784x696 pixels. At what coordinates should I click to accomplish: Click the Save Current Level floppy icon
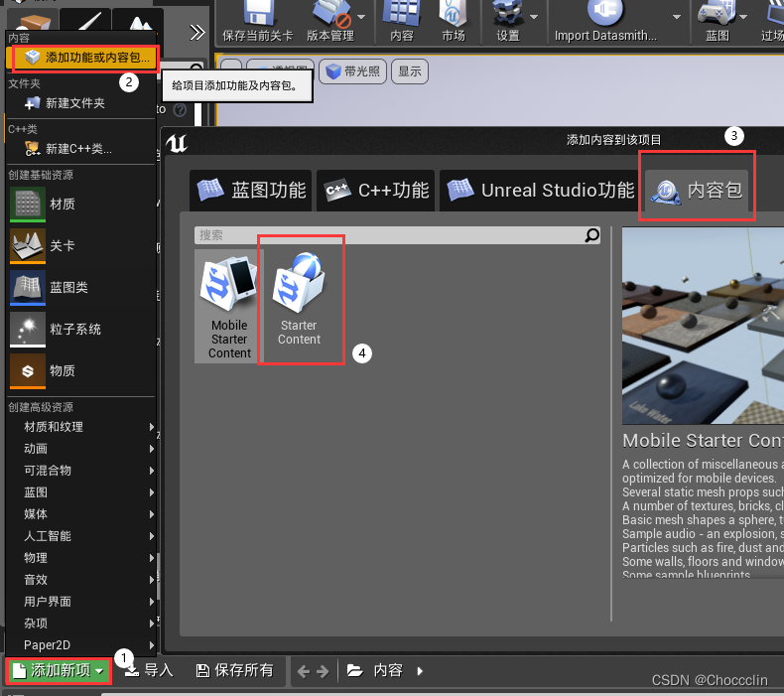coord(258,13)
